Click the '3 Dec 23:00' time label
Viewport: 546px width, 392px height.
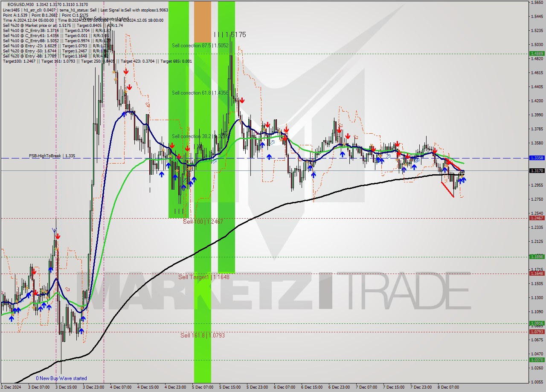click(x=93, y=387)
